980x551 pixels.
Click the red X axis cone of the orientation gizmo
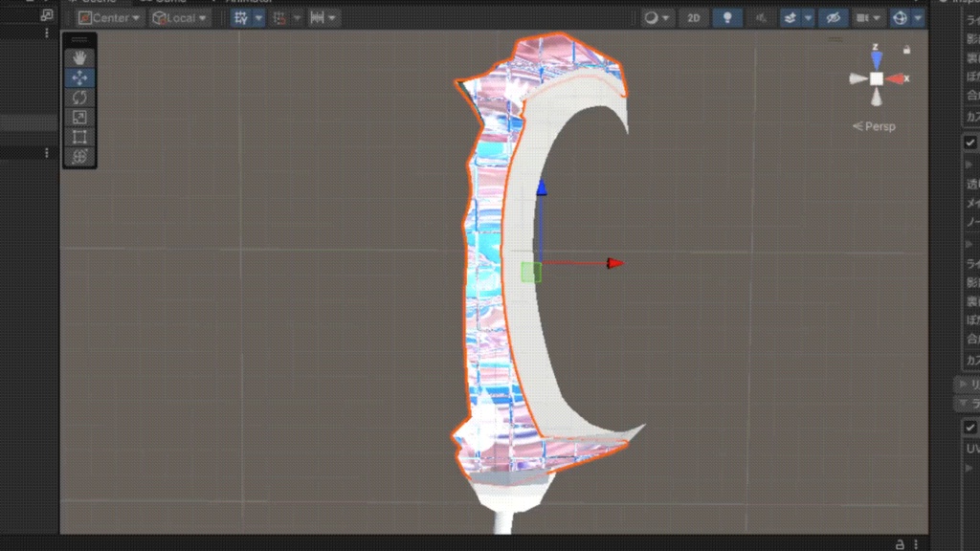tap(895, 78)
